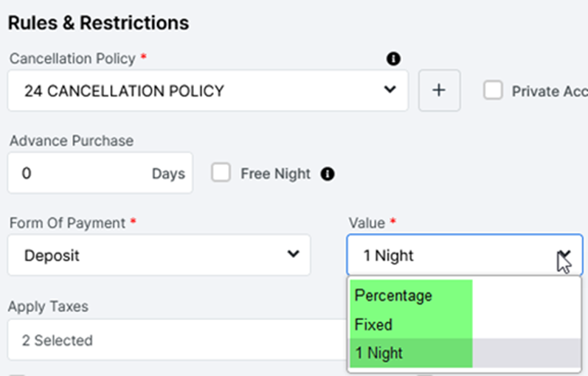Click the Free Night checkbox label text
The height and width of the screenshot is (376, 588).
275,174
